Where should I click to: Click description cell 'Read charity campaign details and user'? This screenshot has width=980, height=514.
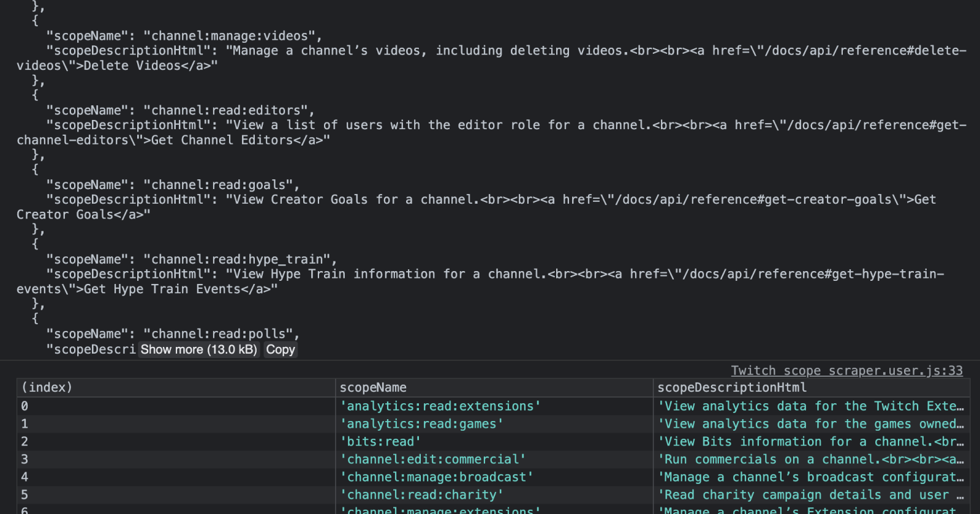point(812,494)
